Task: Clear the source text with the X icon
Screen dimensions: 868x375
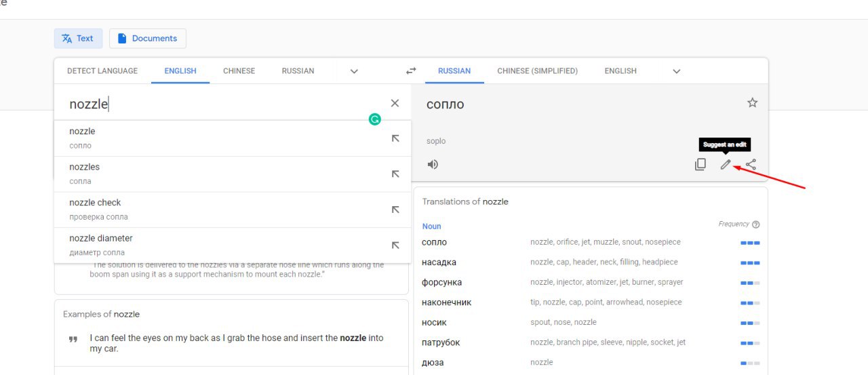Action: pos(395,103)
